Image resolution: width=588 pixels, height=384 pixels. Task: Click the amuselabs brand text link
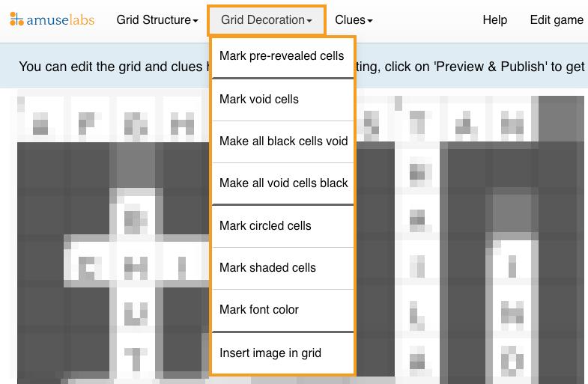click(61, 20)
